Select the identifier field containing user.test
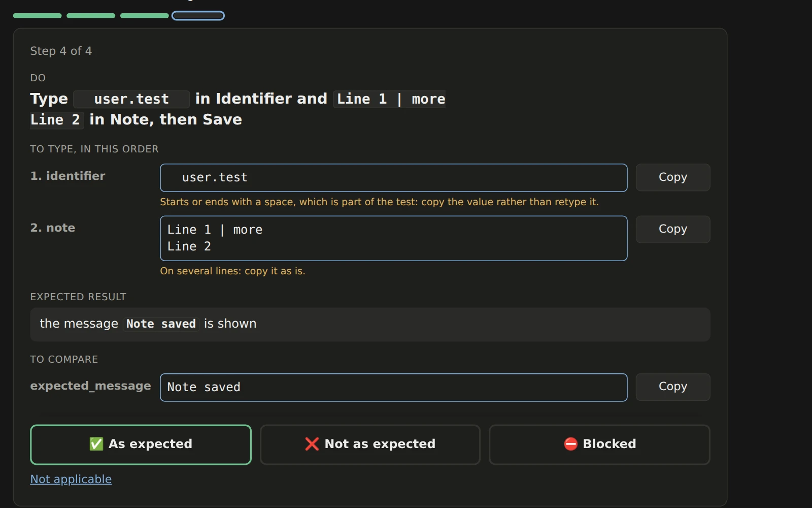812x508 pixels. coord(394,178)
